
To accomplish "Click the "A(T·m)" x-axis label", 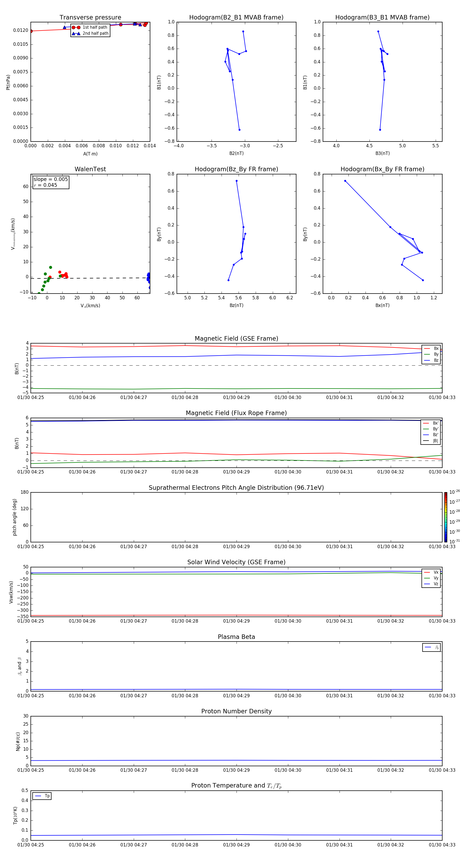I will coord(90,154).
